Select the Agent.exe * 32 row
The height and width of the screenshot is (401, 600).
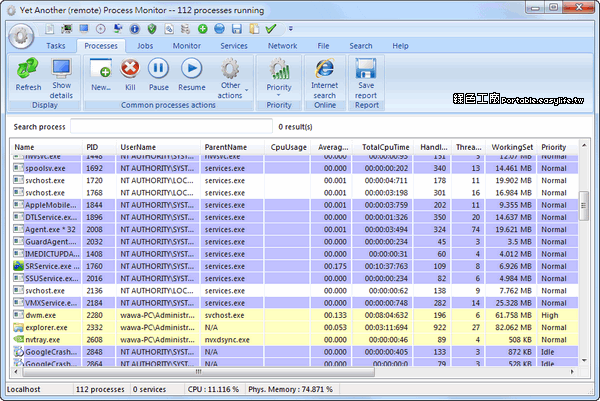[x=295, y=230]
